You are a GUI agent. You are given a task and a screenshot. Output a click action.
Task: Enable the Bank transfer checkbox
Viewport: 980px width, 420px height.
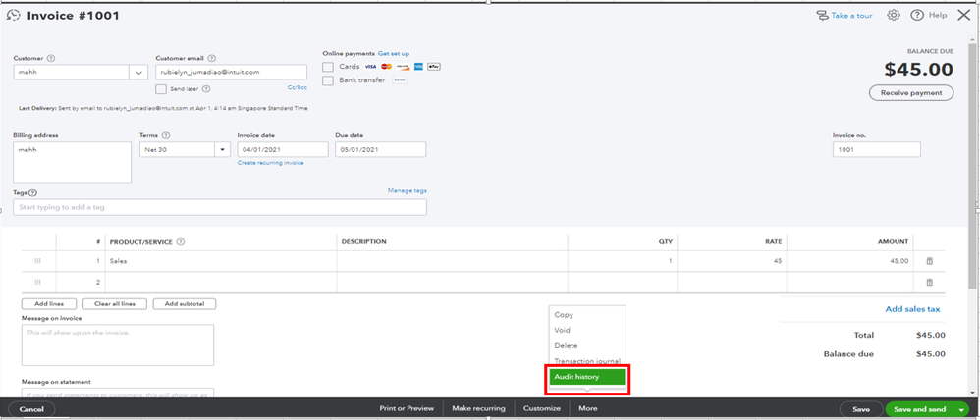[x=328, y=80]
